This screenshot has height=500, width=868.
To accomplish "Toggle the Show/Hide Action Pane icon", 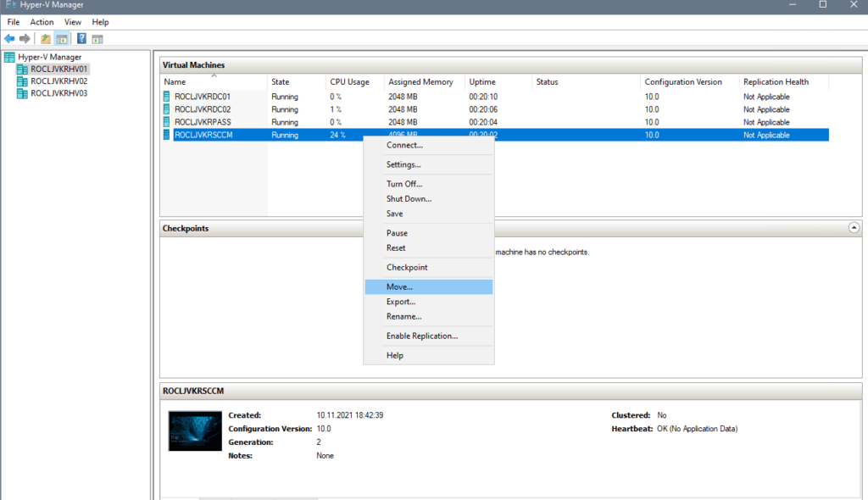I will [x=97, y=39].
